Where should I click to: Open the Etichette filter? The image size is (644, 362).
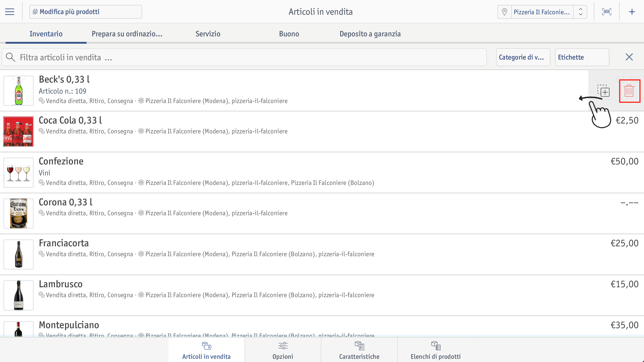coord(582,57)
